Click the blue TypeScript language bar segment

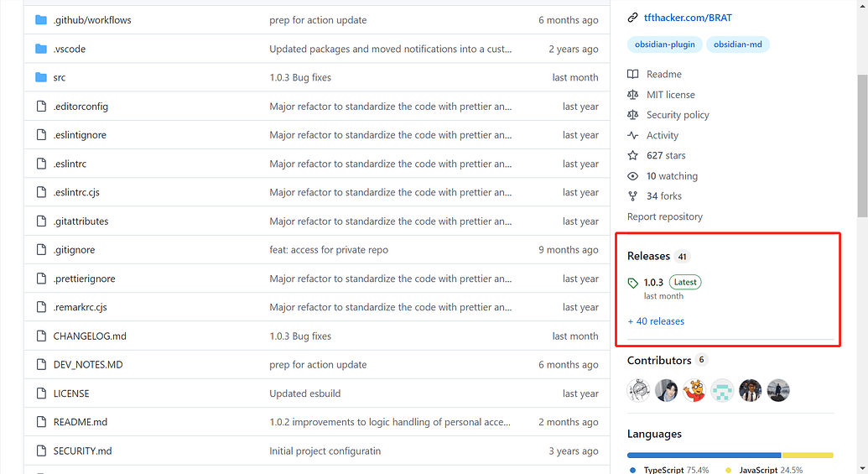tap(704, 455)
